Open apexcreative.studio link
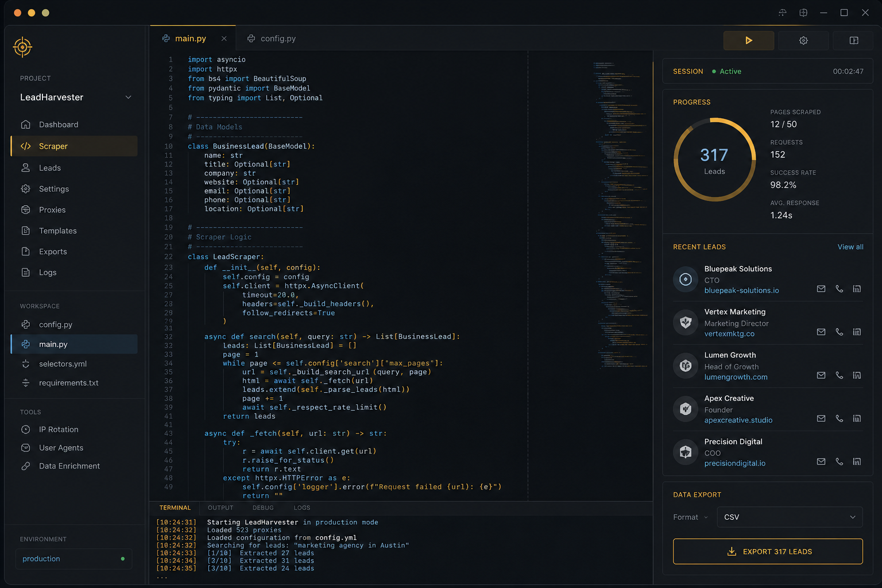The height and width of the screenshot is (588, 882). click(x=738, y=420)
